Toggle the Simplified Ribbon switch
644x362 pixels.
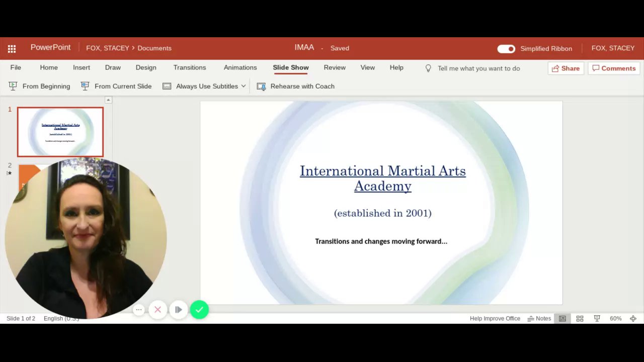[x=506, y=49]
